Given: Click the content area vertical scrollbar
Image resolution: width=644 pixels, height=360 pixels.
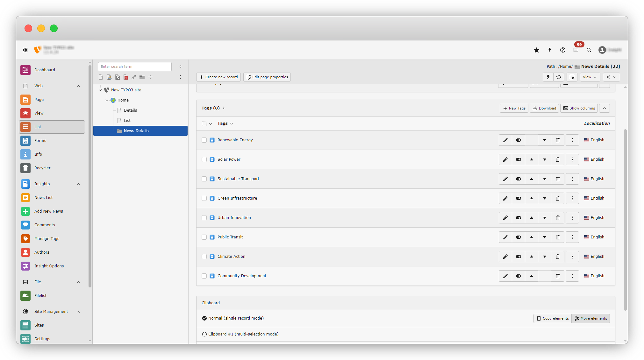Looking at the screenshot, I should coord(625,220).
